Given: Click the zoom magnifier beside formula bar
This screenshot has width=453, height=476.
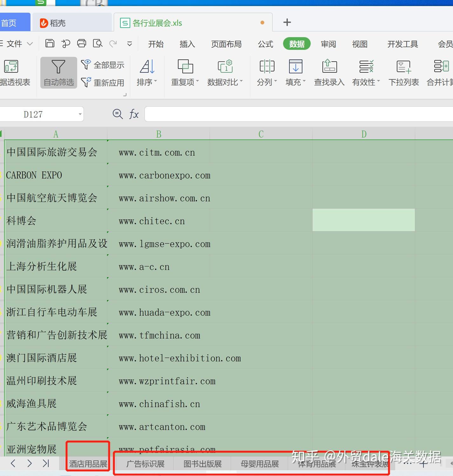Looking at the screenshot, I should tap(118, 114).
